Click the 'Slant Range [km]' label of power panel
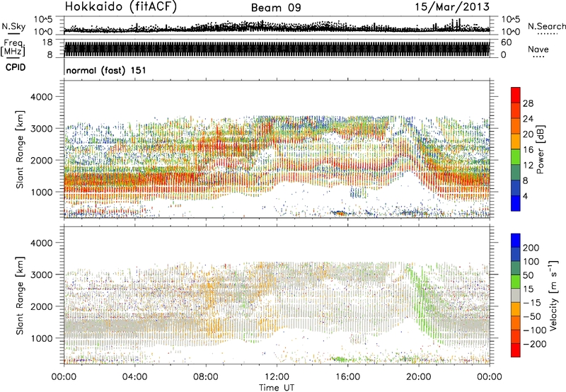The image size is (566, 392). pos(21,149)
